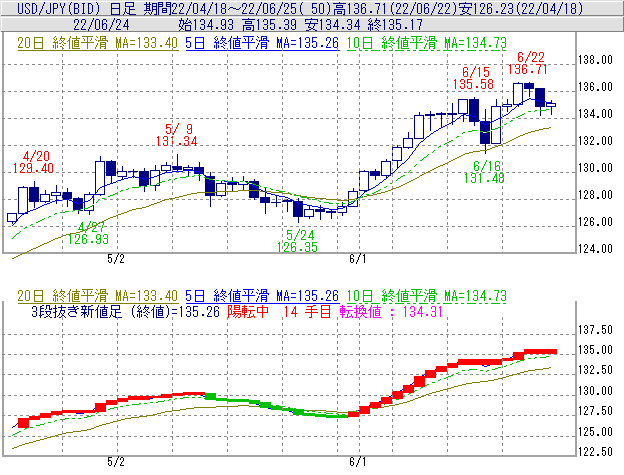This screenshot has height=475, width=624.
Task: Select the 20日 MA=133.40 legend in lower chart
Action: [x=98, y=296]
